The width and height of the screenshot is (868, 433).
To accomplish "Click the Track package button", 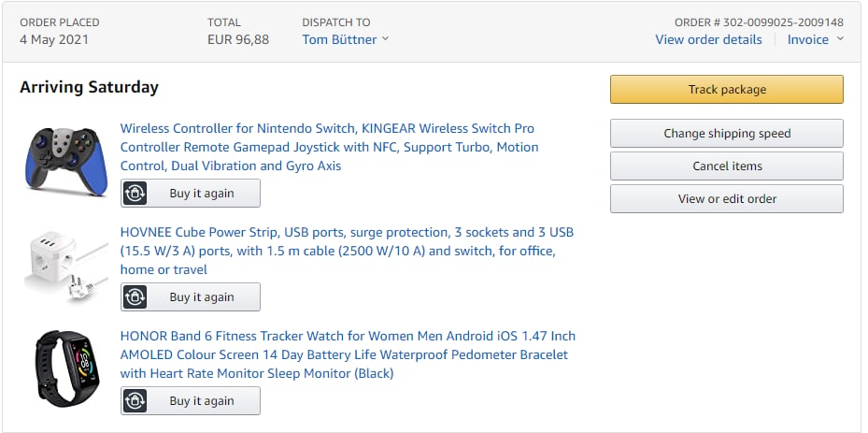I will [x=726, y=90].
